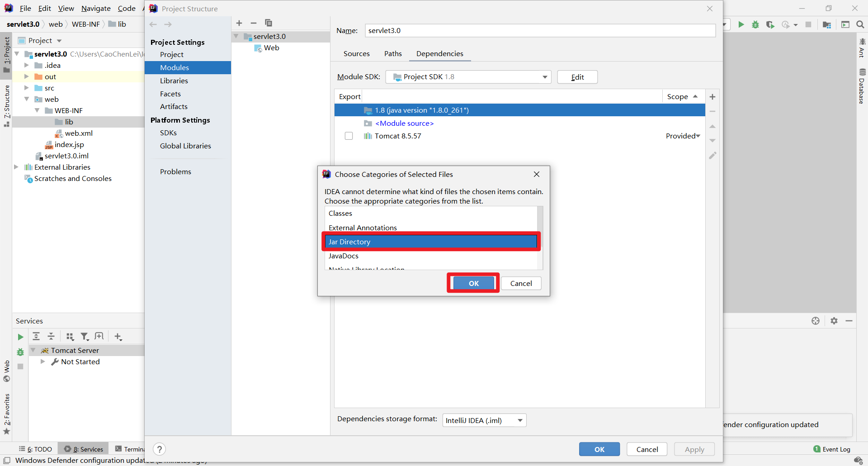Run service with green play icon
The height and width of the screenshot is (466, 868).
pos(20,337)
